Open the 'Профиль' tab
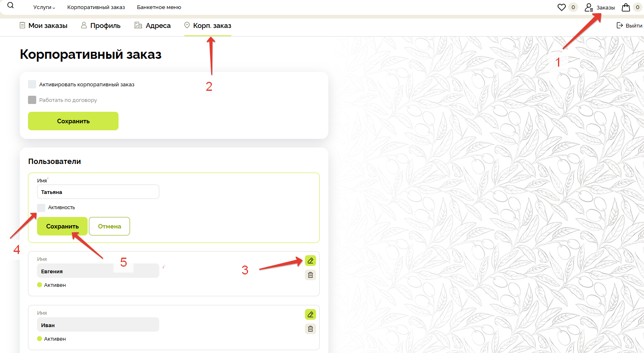Image resolution: width=644 pixels, height=353 pixels. click(x=101, y=25)
